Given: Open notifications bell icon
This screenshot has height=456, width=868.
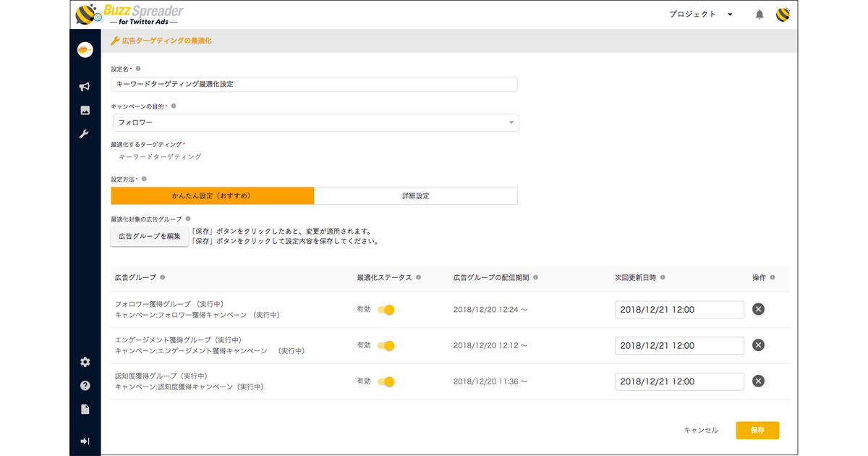Looking at the screenshot, I should 759,14.
